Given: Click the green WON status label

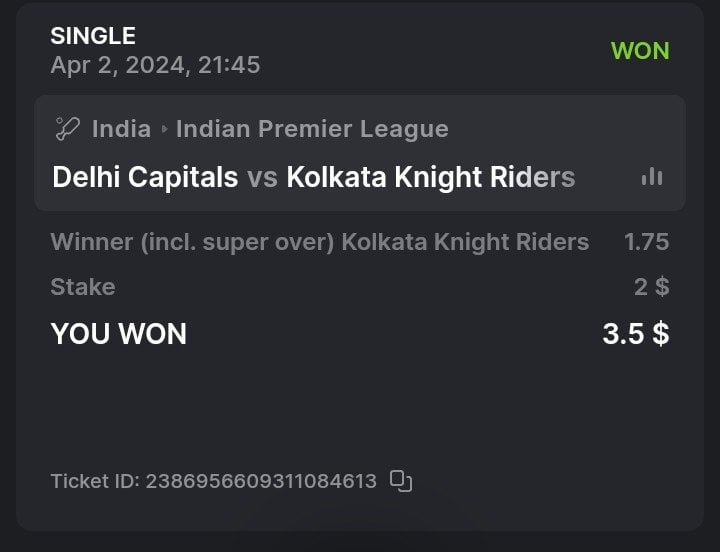Looking at the screenshot, I should click(x=640, y=51).
